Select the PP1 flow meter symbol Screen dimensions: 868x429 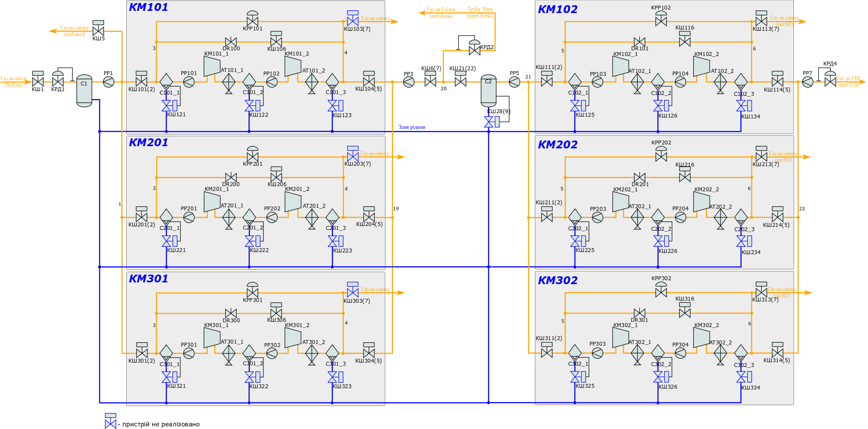click(108, 82)
